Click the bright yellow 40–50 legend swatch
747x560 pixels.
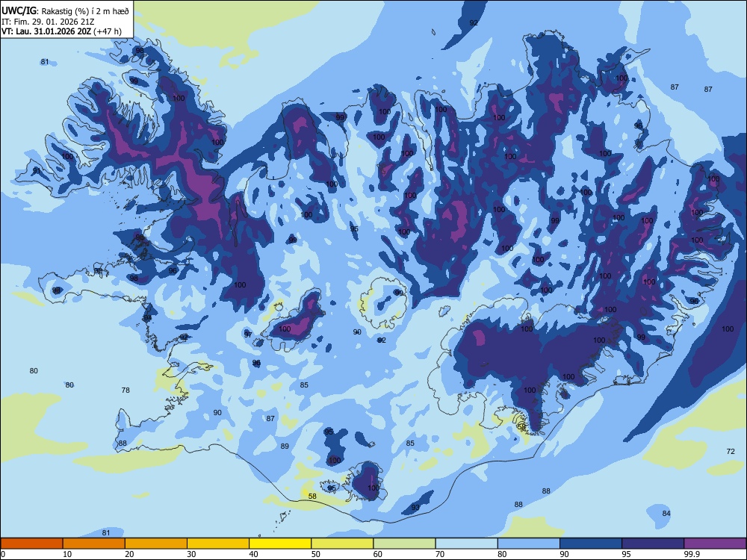[280, 544]
